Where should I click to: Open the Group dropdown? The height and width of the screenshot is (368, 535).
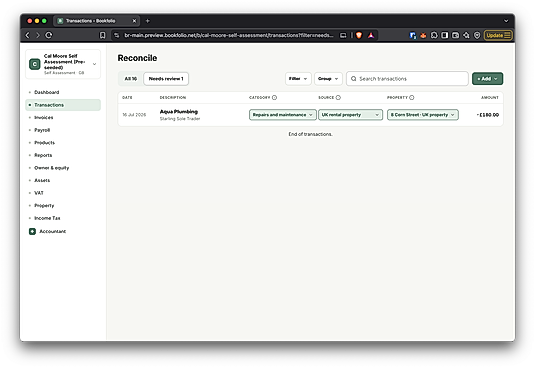coord(328,79)
